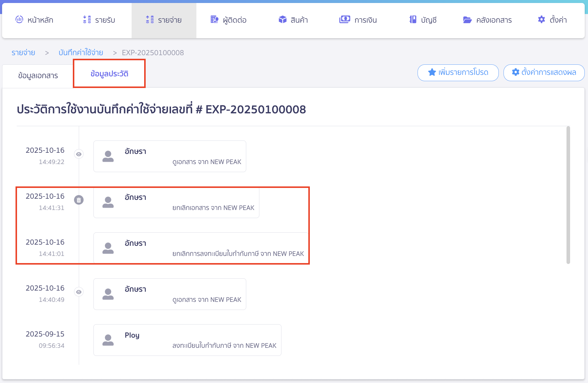The image size is (588, 383).
Task: Open the การเงิน finance icon
Action: click(x=345, y=20)
